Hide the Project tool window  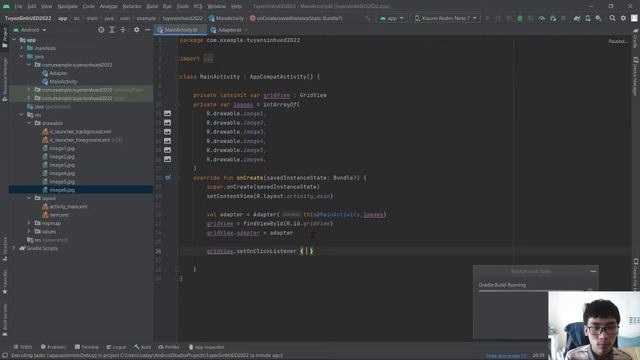tap(147, 30)
